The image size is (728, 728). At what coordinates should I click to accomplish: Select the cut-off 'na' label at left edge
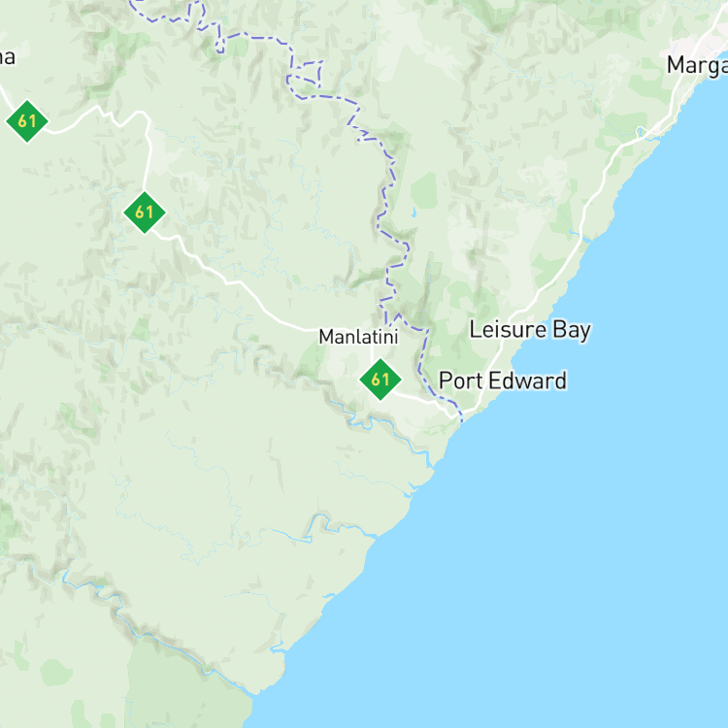click(x=8, y=57)
